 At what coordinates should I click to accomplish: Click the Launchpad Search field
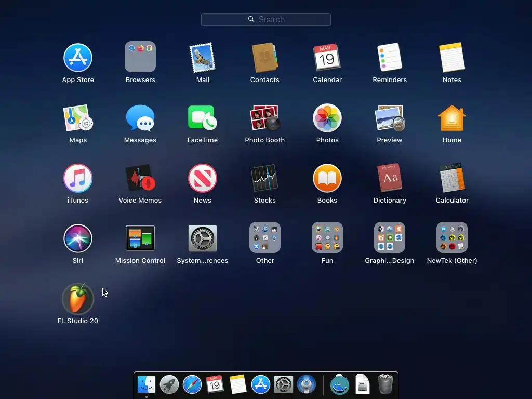[265, 19]
